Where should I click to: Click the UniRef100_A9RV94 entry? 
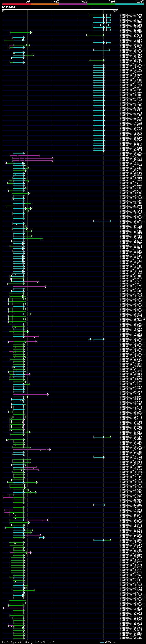(131, 590)
